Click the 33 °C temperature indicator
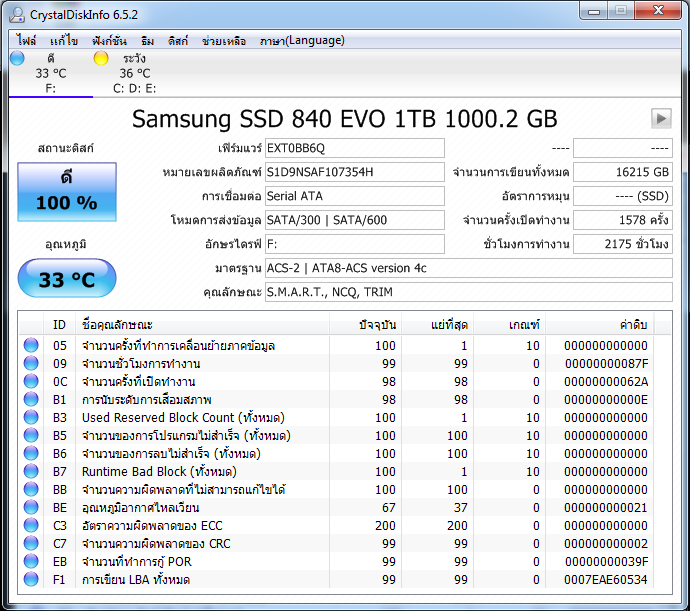Image resolution: width=690 pixels, height=612 pixels. coord(67,279)
